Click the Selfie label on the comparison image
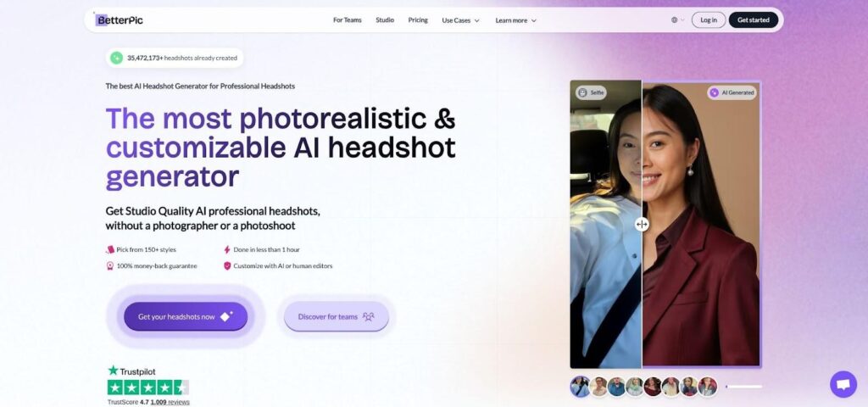The width and height of the screenshot is (868, 407). tap(592, 92)
